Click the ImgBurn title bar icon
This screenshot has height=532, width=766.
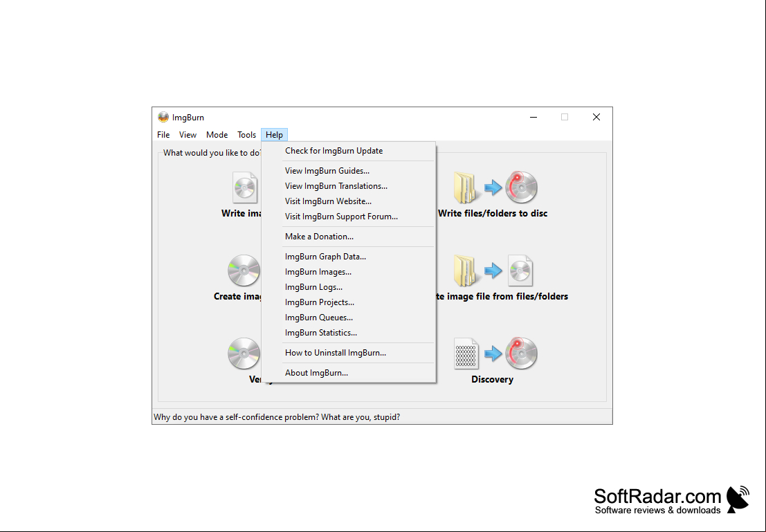(x=163, y=117)
